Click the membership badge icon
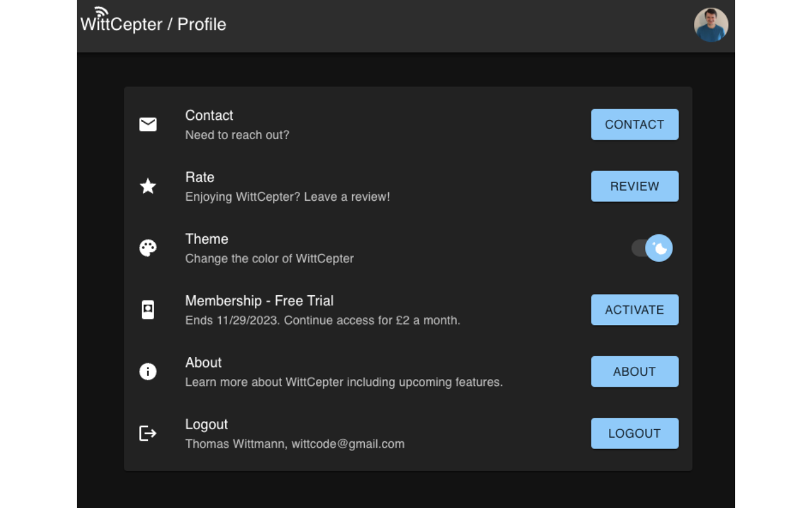812x508 pixels. click(x=148, y=310)
